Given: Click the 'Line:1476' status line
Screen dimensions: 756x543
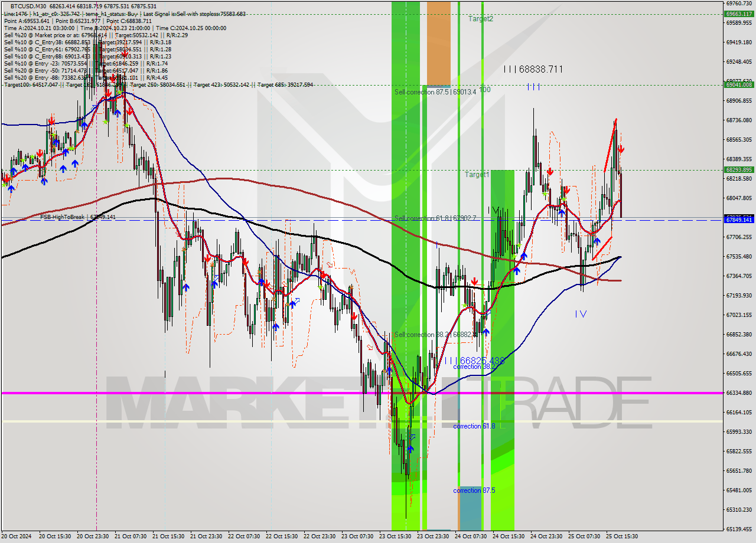Looking at the screenshot, I should [124, 14].
